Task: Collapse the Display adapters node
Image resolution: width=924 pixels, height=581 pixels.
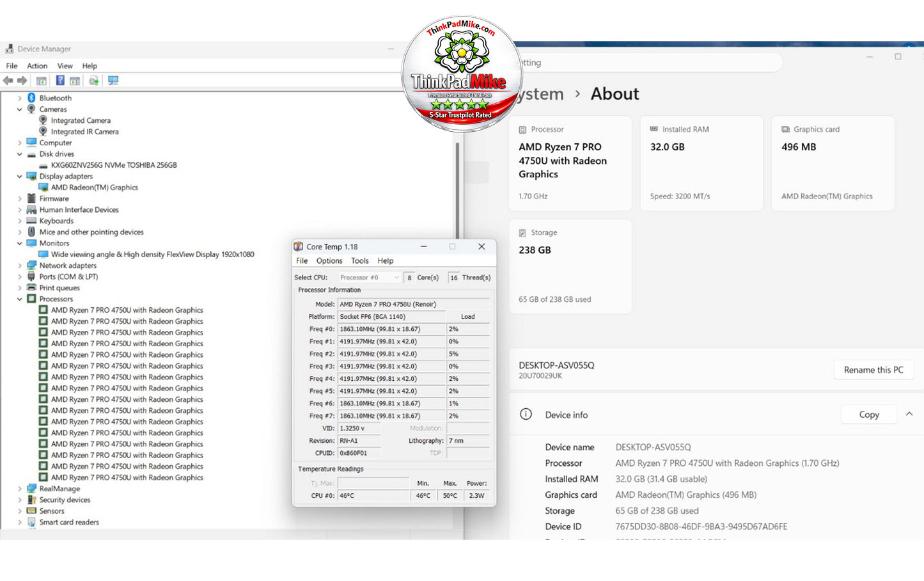Action: (20, 177)
